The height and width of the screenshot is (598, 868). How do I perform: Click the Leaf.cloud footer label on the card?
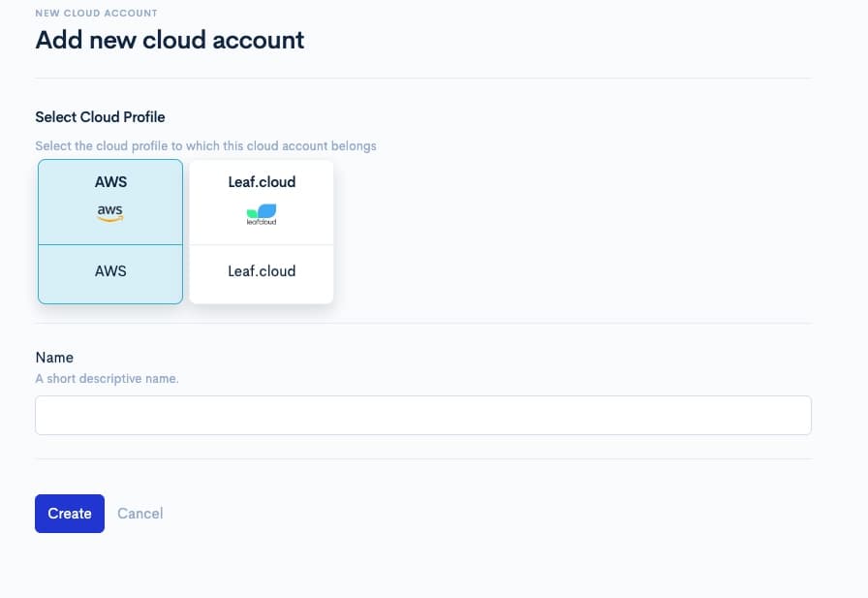pyautogui.click(x=262, y=271)
